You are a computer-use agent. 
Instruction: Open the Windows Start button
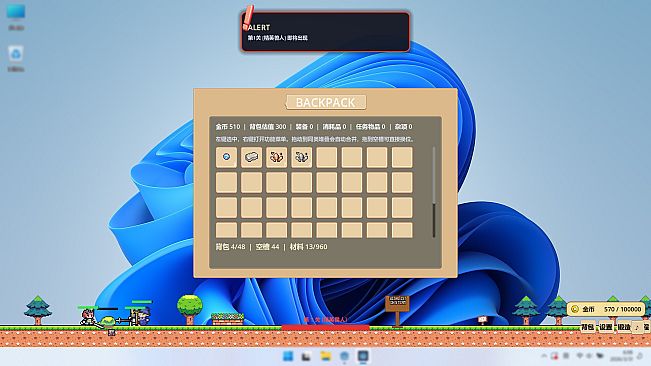click(288, 356)
